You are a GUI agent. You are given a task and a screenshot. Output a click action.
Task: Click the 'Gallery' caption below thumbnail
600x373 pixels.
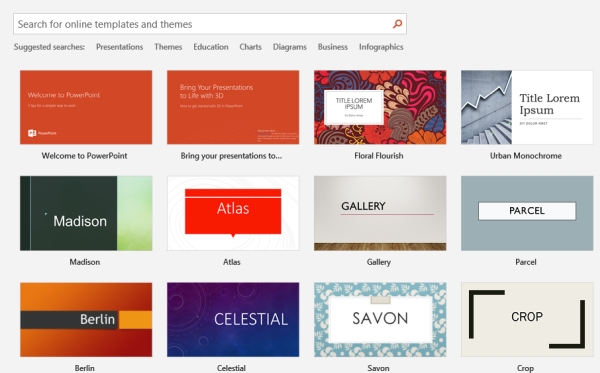tap(378, 262)
